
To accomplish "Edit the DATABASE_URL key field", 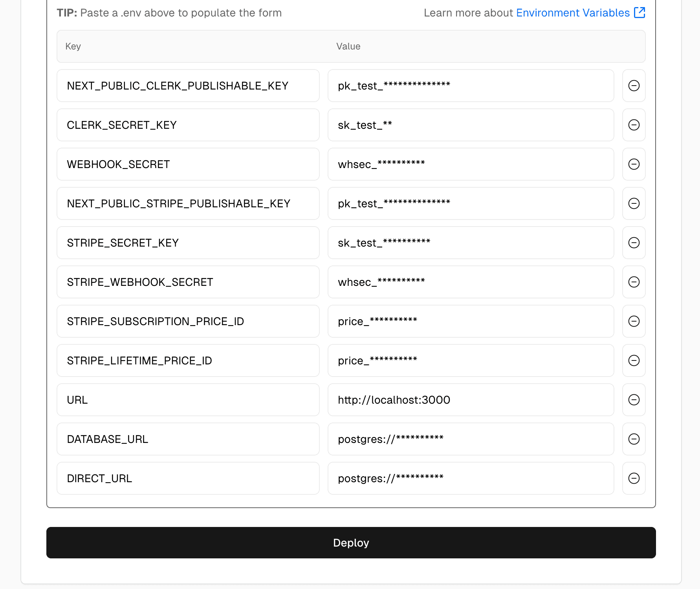I will coord(188,439).
